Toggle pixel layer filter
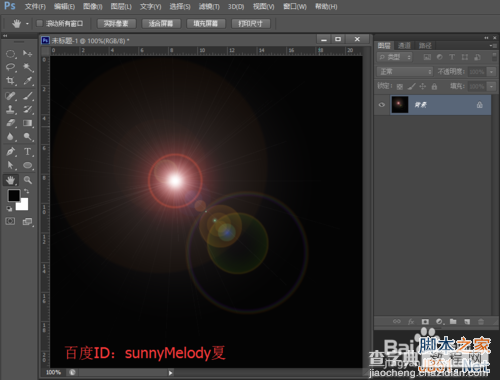500x380 pixels. pos(427,57)
